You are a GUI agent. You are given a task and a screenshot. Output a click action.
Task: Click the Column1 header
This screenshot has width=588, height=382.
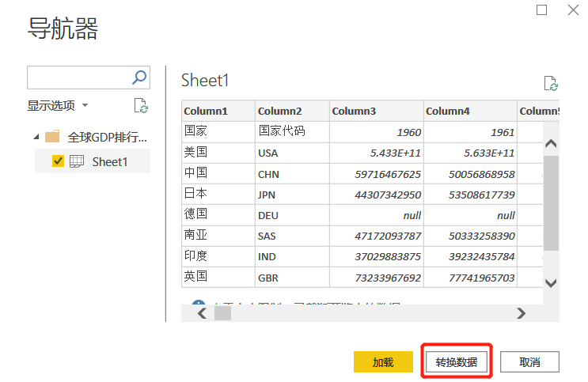206,111
